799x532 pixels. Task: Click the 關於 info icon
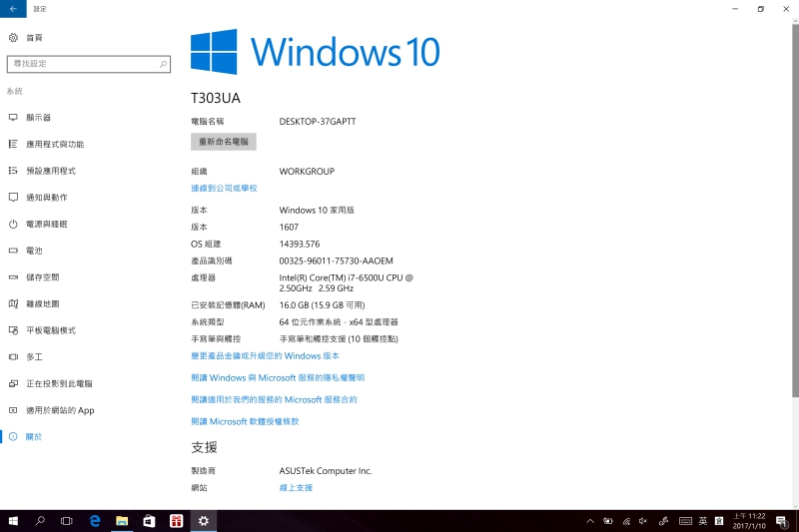[x=13, y=437]
